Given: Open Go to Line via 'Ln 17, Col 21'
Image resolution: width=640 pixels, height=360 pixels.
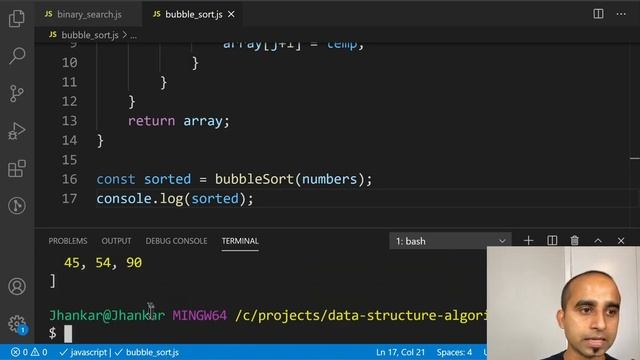Looking at the screenshot, I should click(400, 352).
